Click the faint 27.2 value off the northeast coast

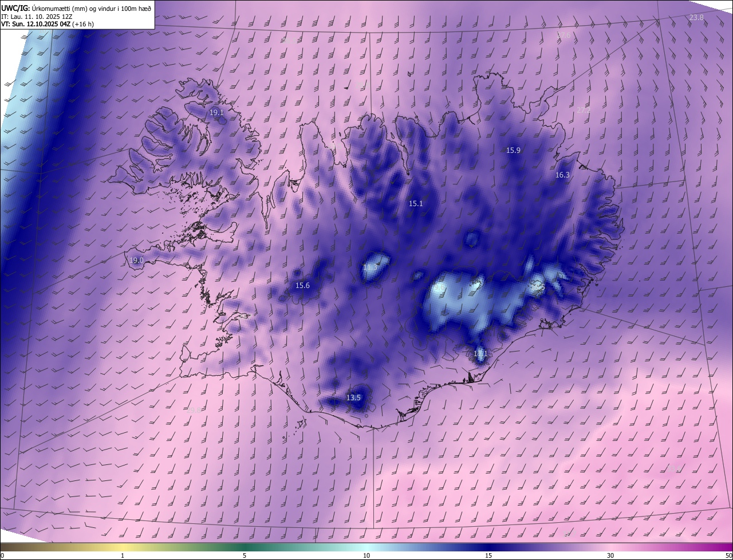(583, 111)
